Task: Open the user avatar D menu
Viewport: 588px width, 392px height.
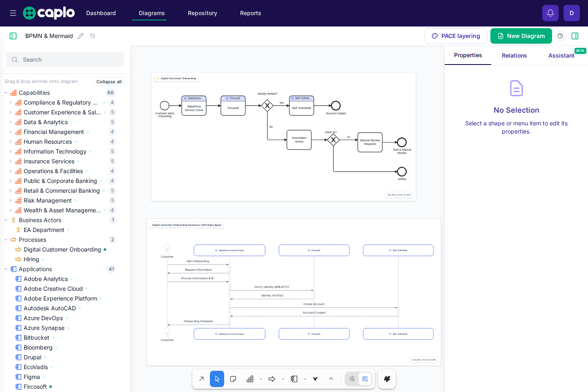Action: pos(572,13)
